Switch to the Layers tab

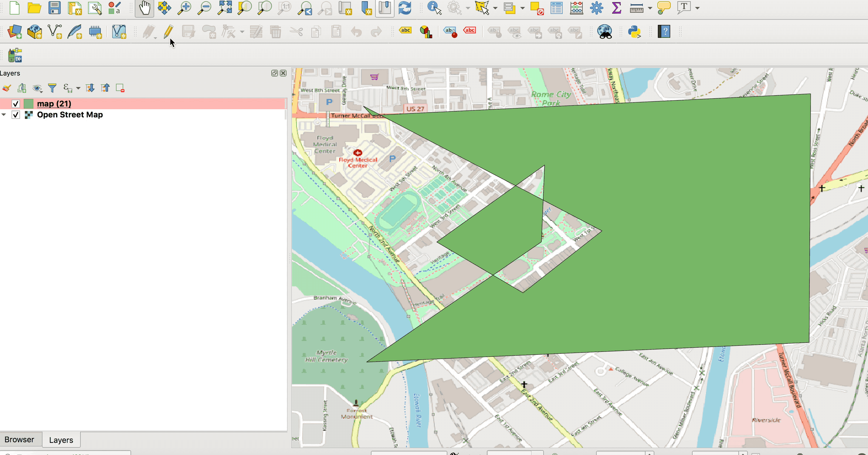click(61, 440)
